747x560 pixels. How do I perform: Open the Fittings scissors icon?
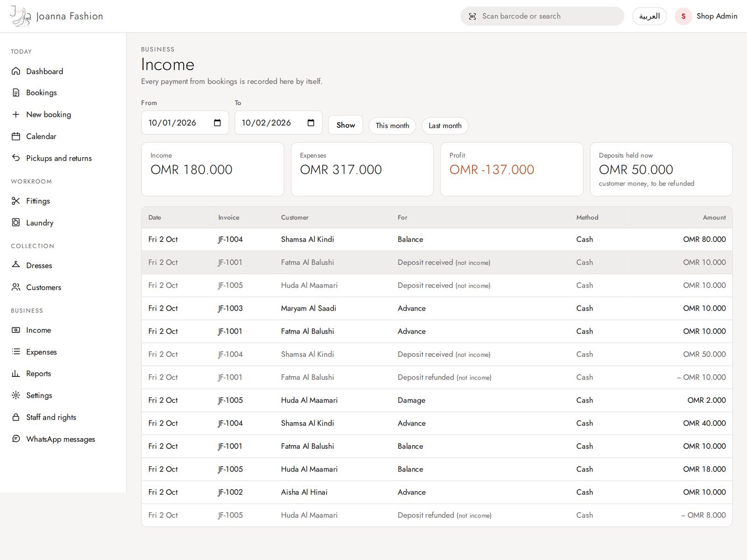[16, 201]
